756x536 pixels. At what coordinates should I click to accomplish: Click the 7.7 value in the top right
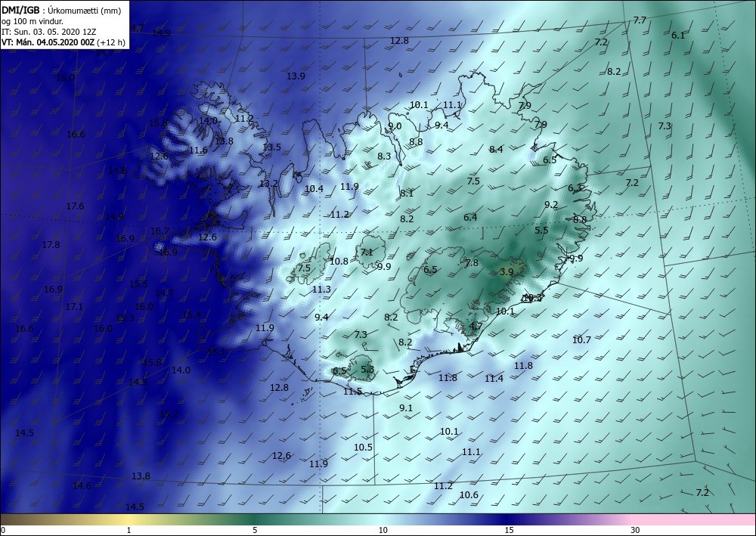(640, 20)
